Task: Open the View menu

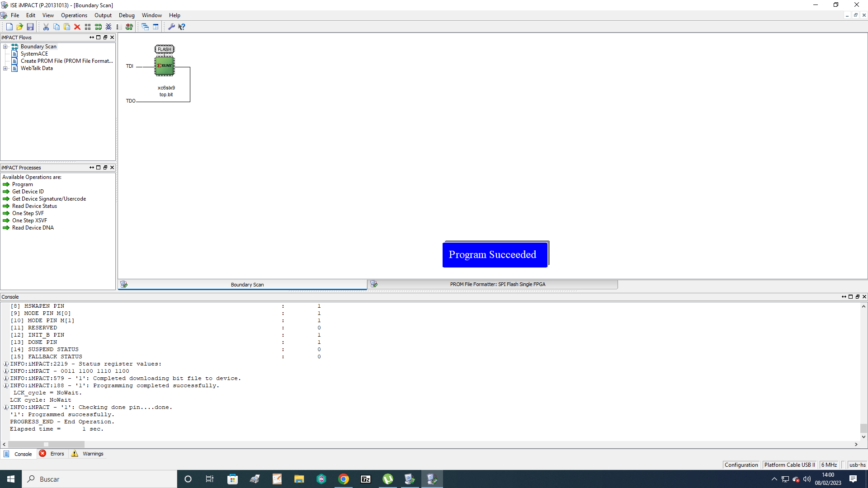Action: 48,15
